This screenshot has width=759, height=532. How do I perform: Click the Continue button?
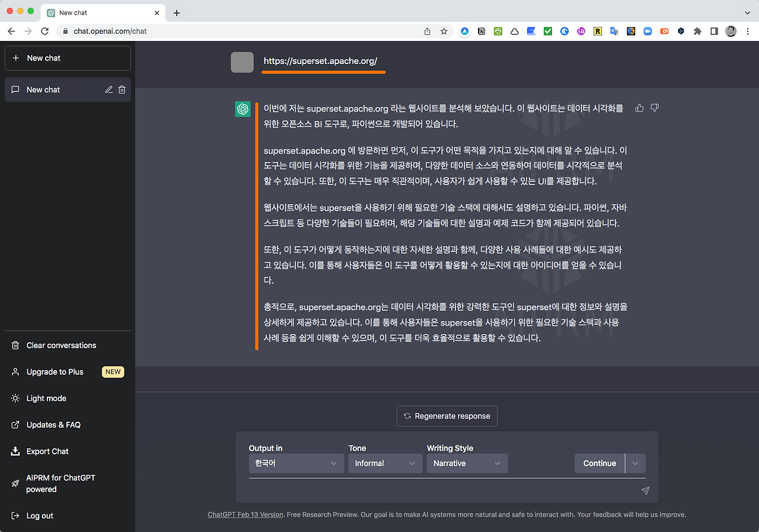pyautogui.click(x=599, y=463)
